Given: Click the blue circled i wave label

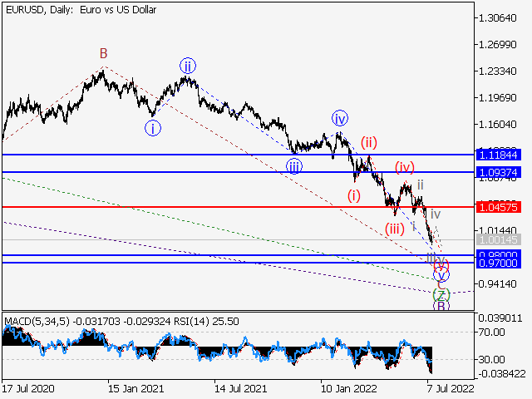Looking at the screenshot, I should coord(153,129).
